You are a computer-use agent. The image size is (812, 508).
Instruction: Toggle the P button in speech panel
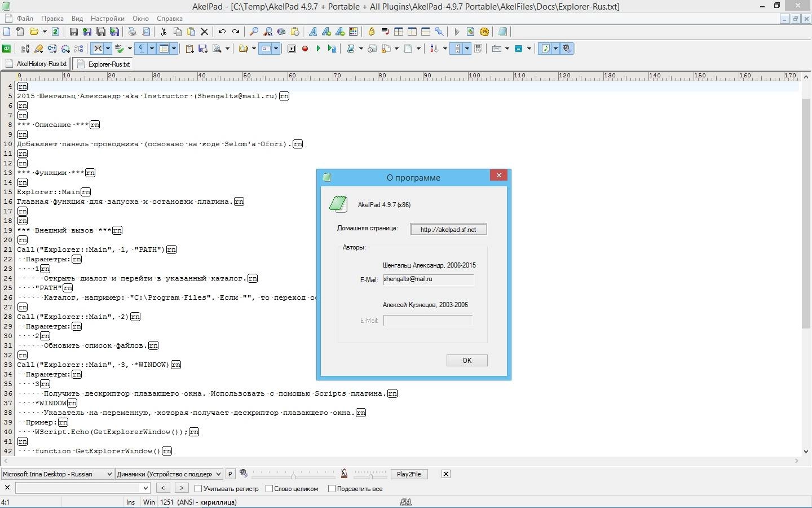click(x=230, y=474)
